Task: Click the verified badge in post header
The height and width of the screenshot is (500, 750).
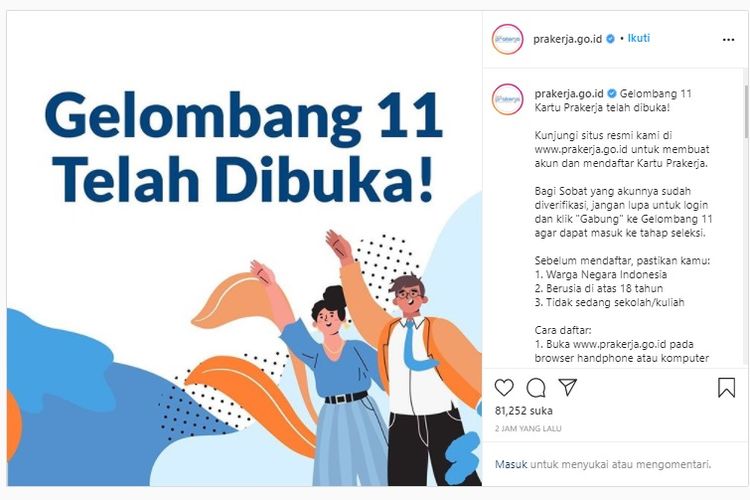Action: click(611, 39)
